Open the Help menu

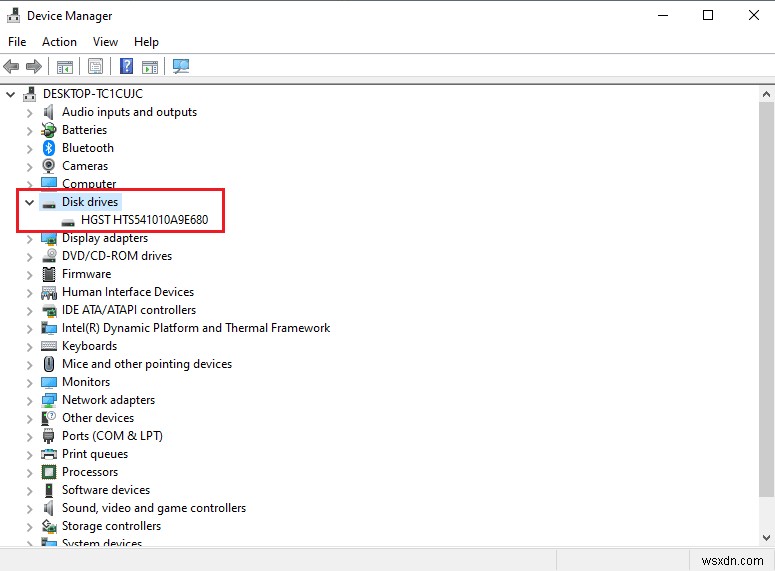146,42
